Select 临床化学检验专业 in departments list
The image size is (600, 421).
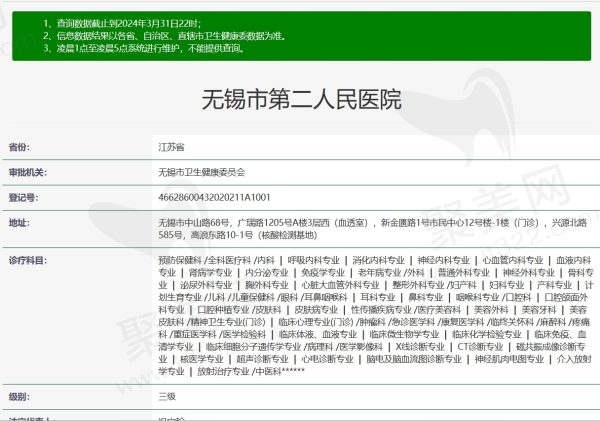tap(487, 335)
